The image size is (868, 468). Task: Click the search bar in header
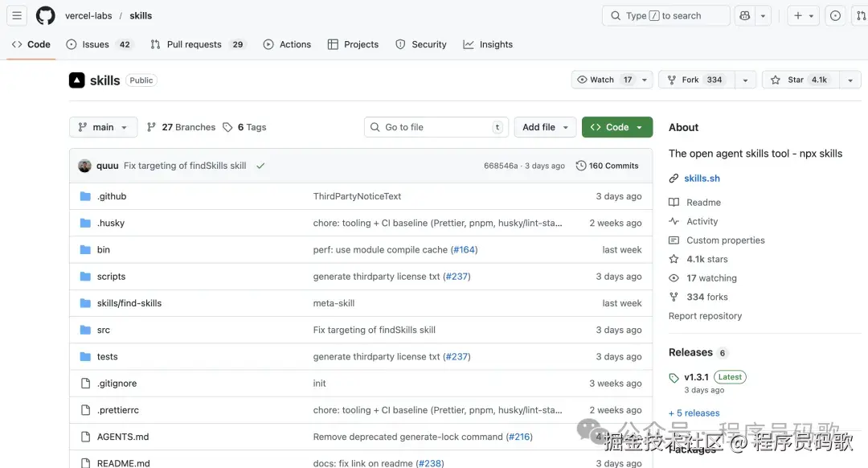(666, 15)
